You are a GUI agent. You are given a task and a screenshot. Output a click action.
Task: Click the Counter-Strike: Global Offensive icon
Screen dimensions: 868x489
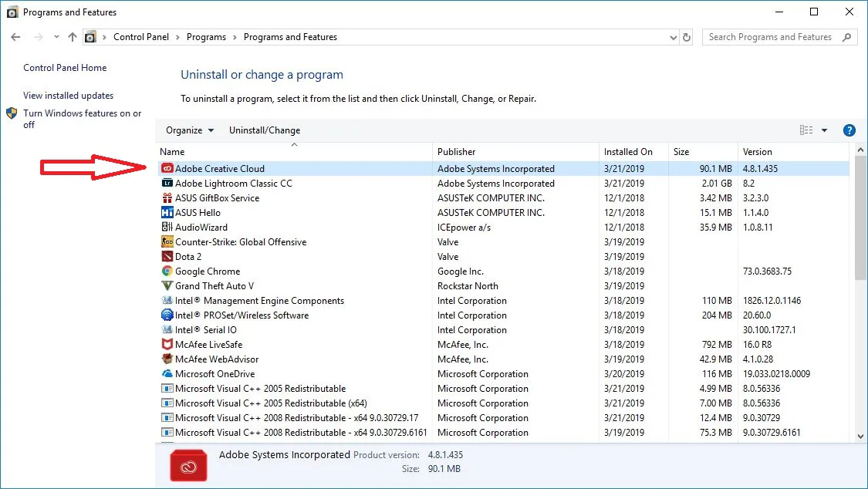tap(167, 241)
